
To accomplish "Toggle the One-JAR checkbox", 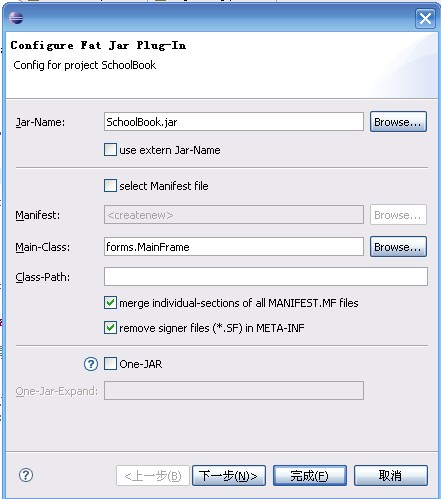I will click(x=110, y=364).
